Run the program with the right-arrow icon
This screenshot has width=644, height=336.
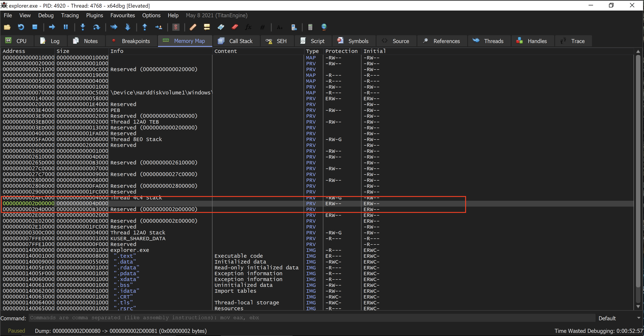pyautogui.click(x=52, y=27)
